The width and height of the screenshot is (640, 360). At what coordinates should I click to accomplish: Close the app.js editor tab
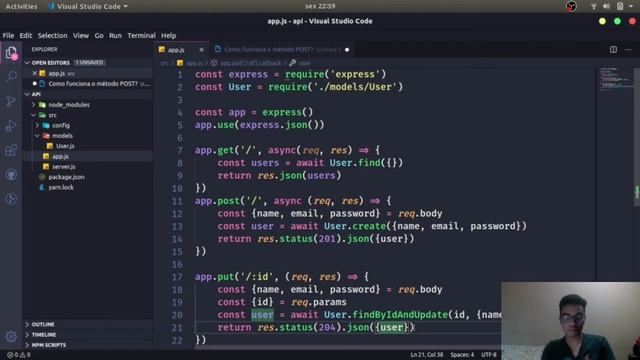coord(201,50)
